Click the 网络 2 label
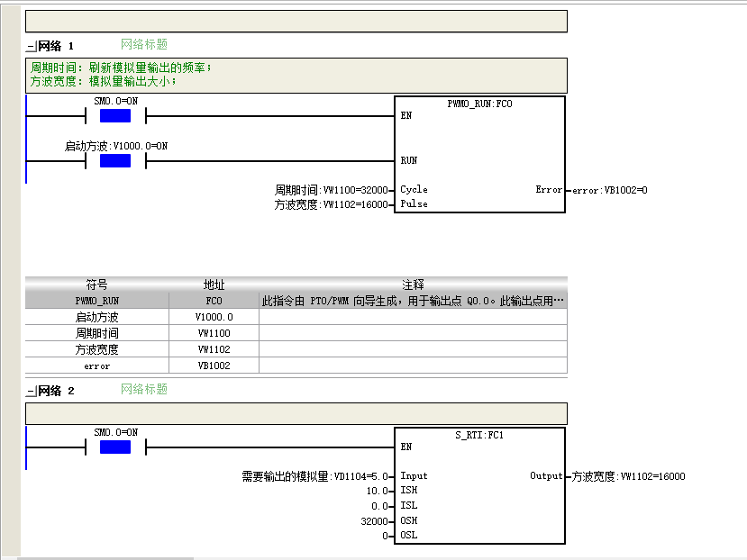747x560 pixels. point(56,391)
